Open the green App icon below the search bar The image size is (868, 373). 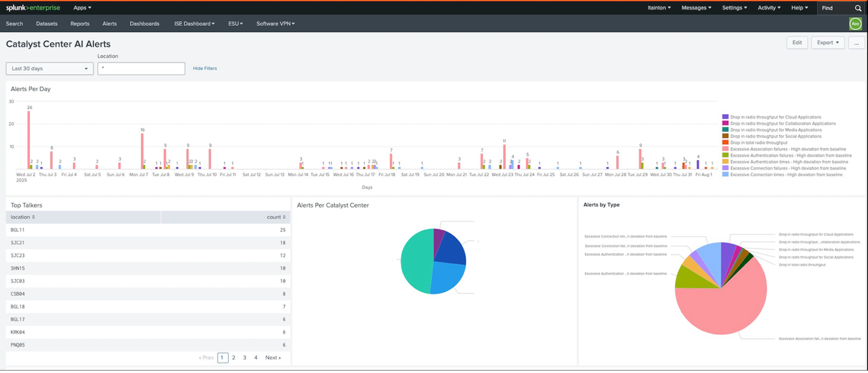click(x=855, y=24)
